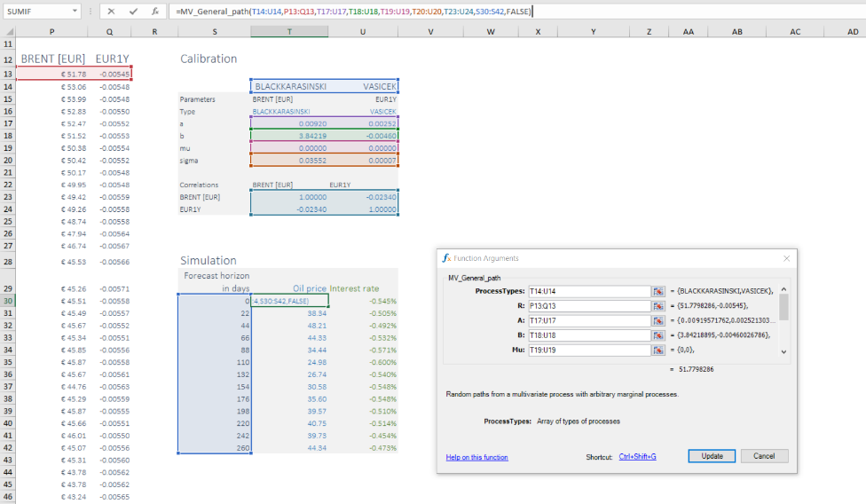Click the arguments list scroll-down arrow
The image size is (866, 504).
[x=783, y=351]
